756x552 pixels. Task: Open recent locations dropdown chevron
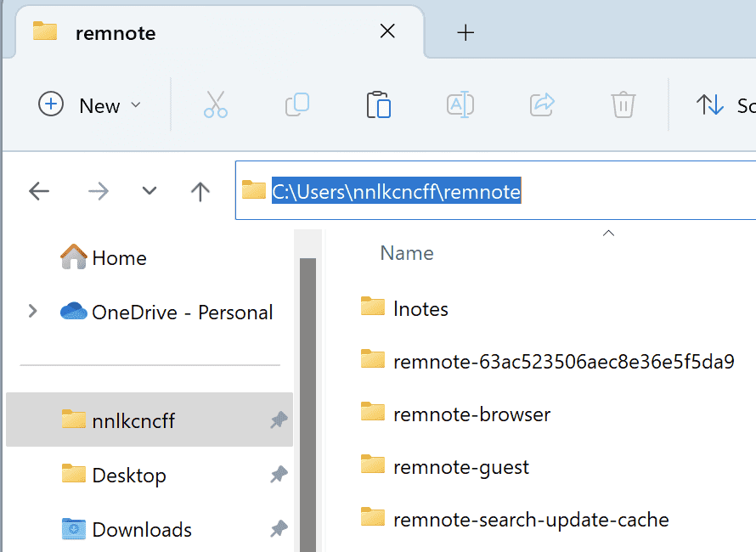(x=150, y=191)
